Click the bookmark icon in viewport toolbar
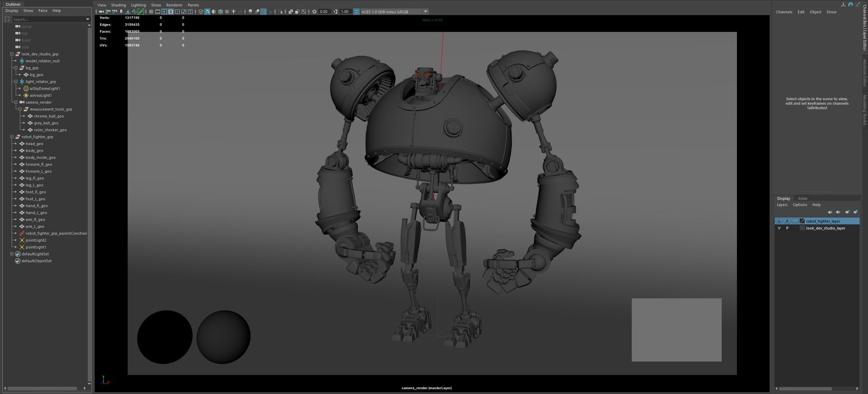Screen dimensions: 868x394 121,12
